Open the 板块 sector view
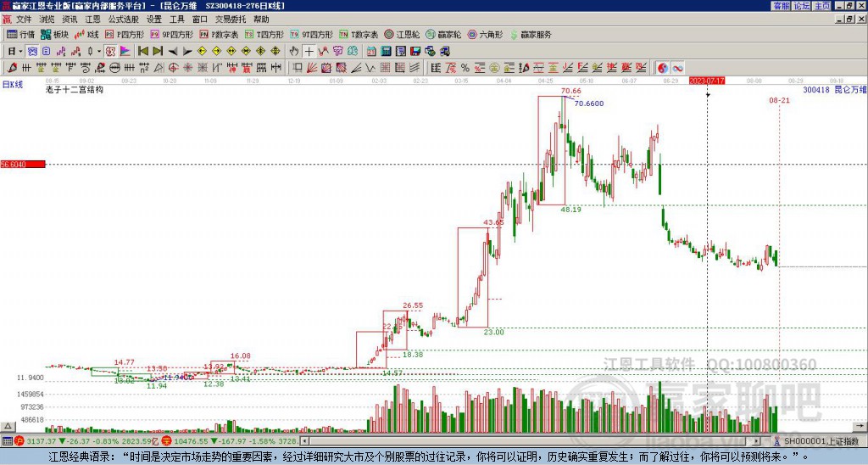868x465 pixels. [54, 34]
